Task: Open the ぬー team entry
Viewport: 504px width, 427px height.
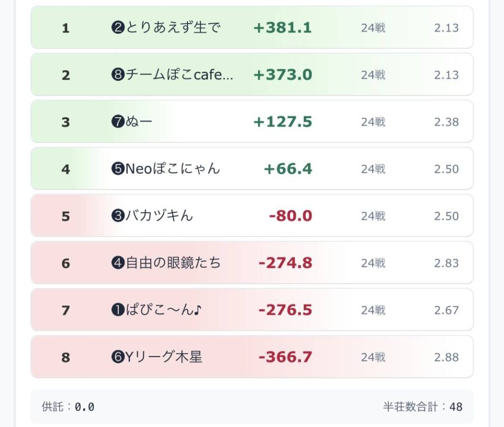Action: point(132,122)
